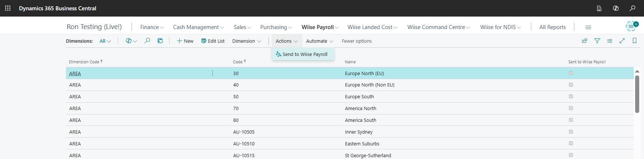Switch list view layout icon
Viewport: 644px width, 159px height.
coord(610,41)
